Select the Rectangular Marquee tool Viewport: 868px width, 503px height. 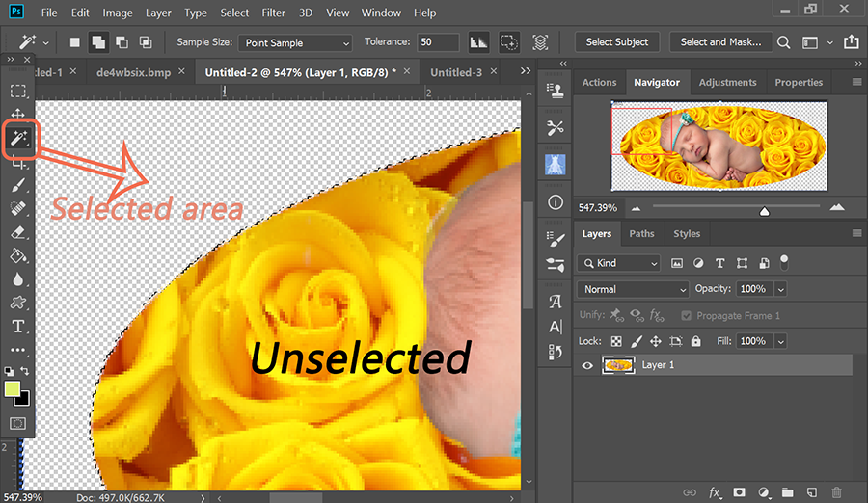(18, 91)
